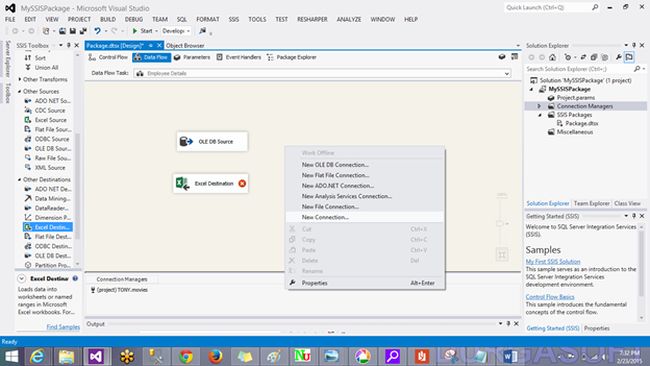
Task: Choose New File Connection menu item
Action: click(330, 207)
